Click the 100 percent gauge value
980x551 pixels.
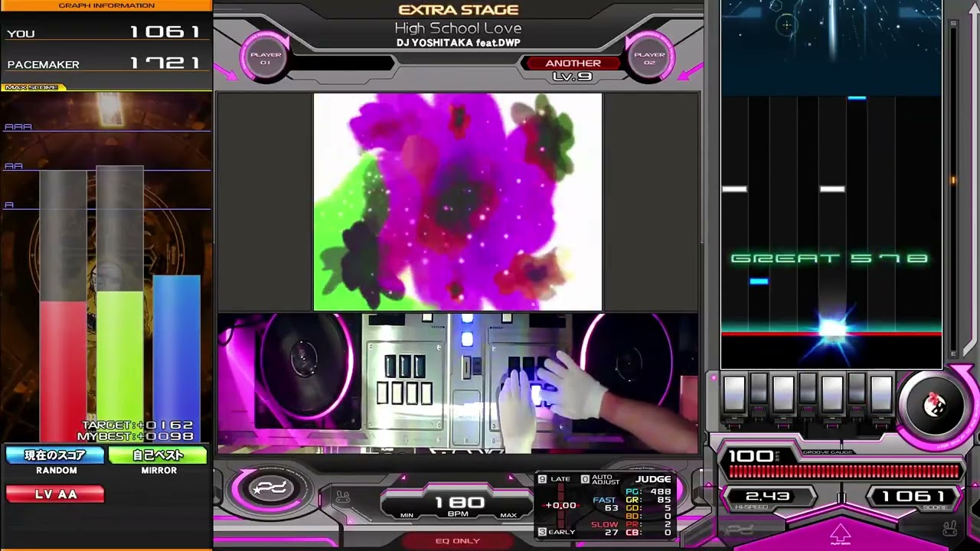coord(751,457)
